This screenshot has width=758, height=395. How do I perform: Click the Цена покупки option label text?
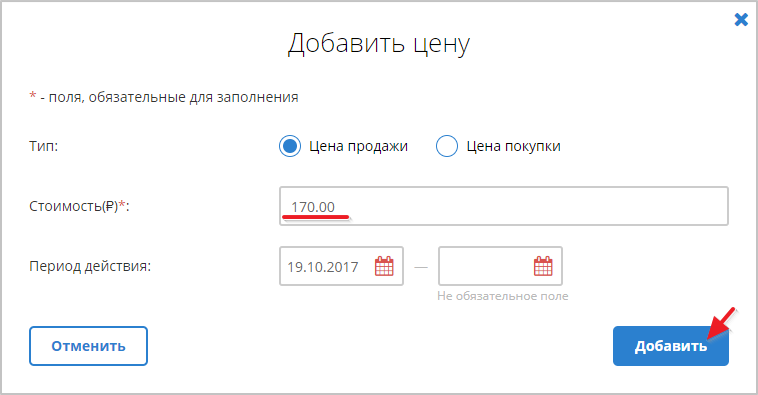tap(513, 146)
